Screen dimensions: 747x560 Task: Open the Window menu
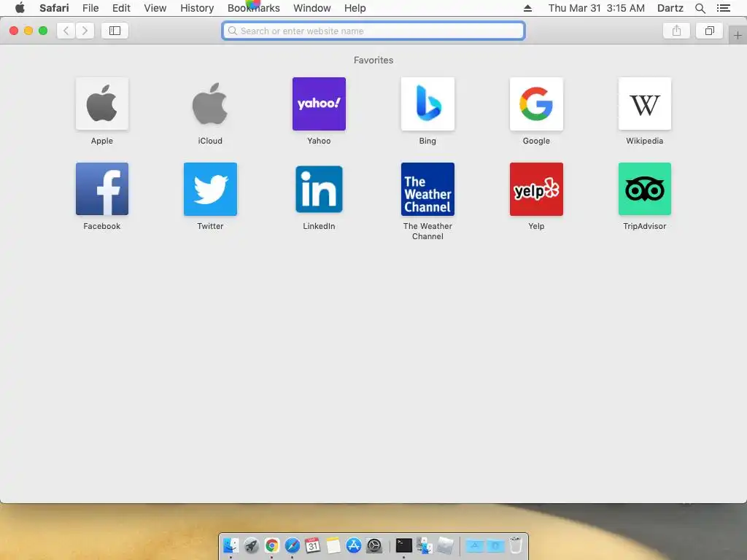[x=311, y=8]
